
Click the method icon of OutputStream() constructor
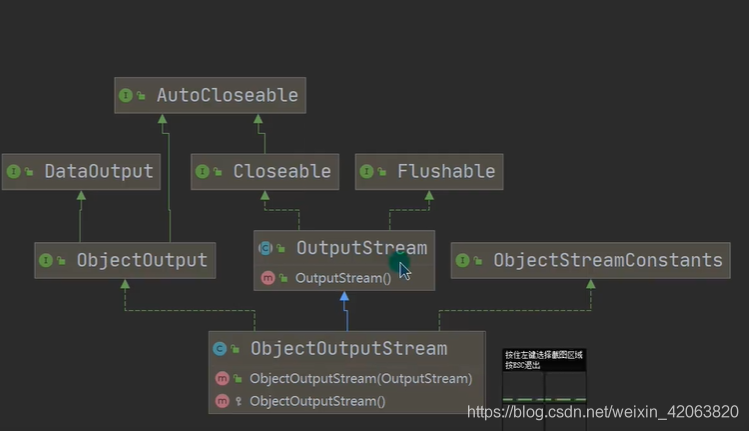point(268,278)
